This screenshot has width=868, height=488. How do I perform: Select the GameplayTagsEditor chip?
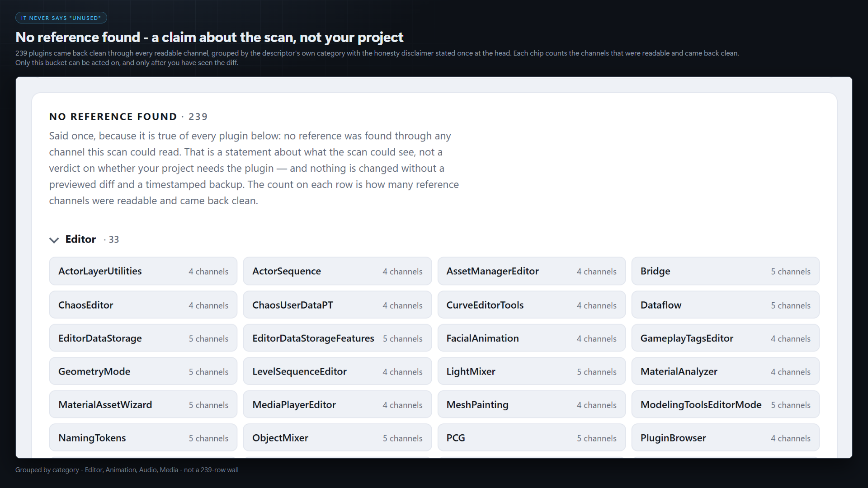pyautogui.click(x=726, y=338)
